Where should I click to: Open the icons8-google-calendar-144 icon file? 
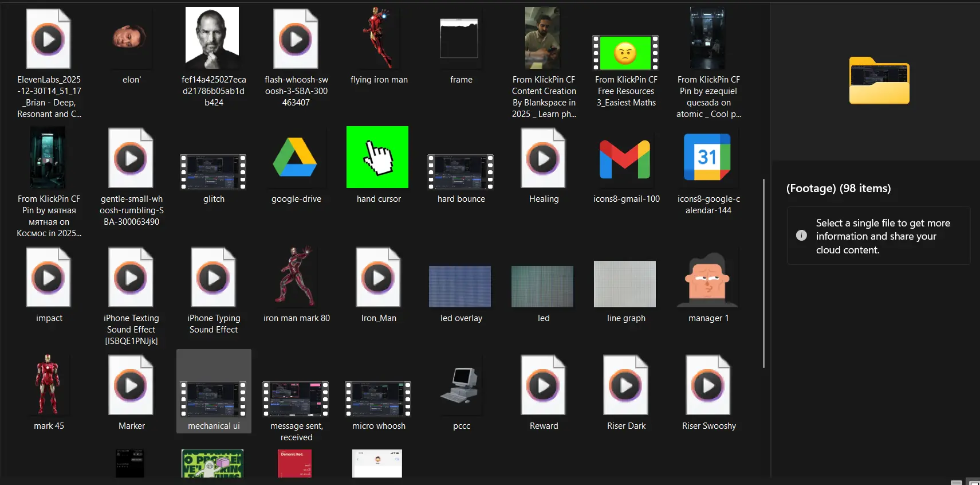(708, 158)
